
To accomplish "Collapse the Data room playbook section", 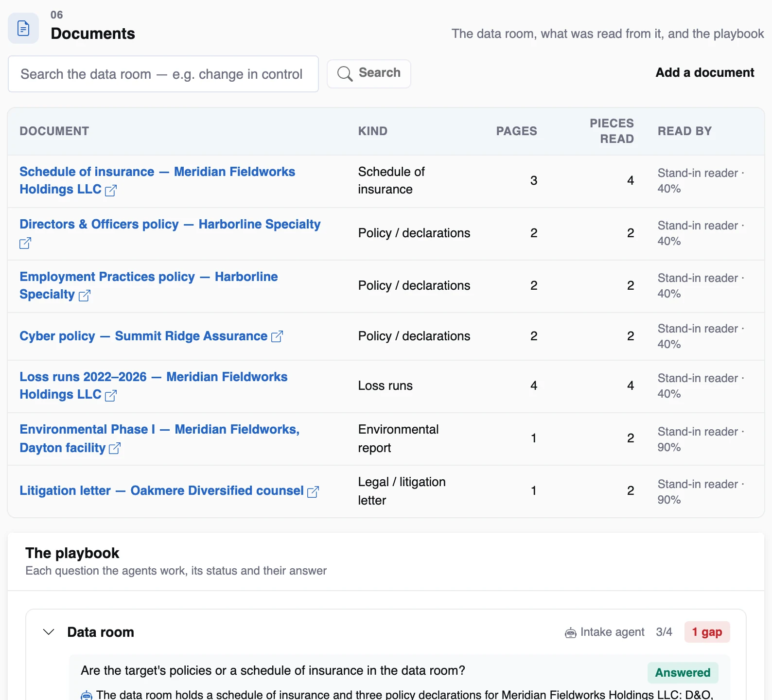I will point(49,632).
